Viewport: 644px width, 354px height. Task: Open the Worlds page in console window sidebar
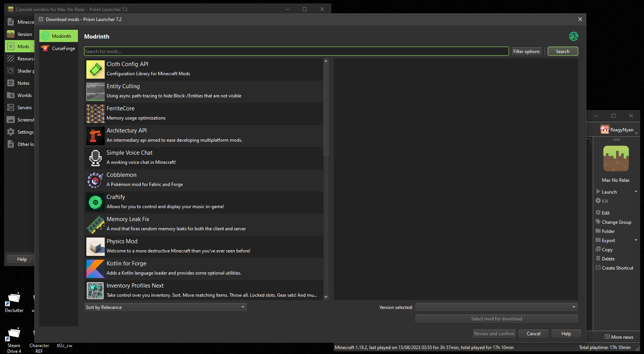tap(20, 95)
